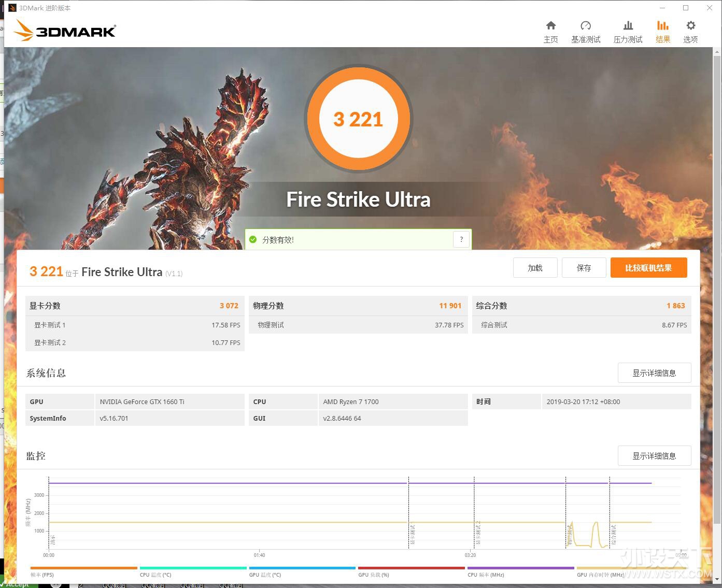Click the Fire Strike Ultra title banner
The width and height of the screenshot is (722, 588).
(x=358, y=199)
